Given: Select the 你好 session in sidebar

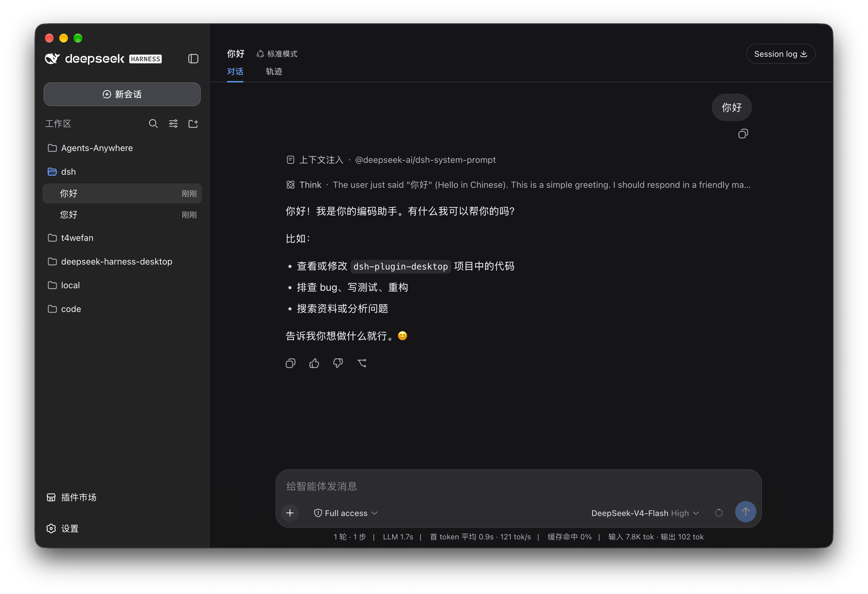Looking at the screenshot, I should (x=122, y=193).
